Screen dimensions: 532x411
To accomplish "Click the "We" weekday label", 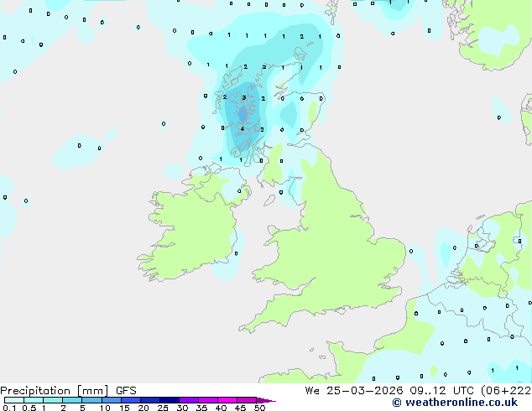I will 312,391.
